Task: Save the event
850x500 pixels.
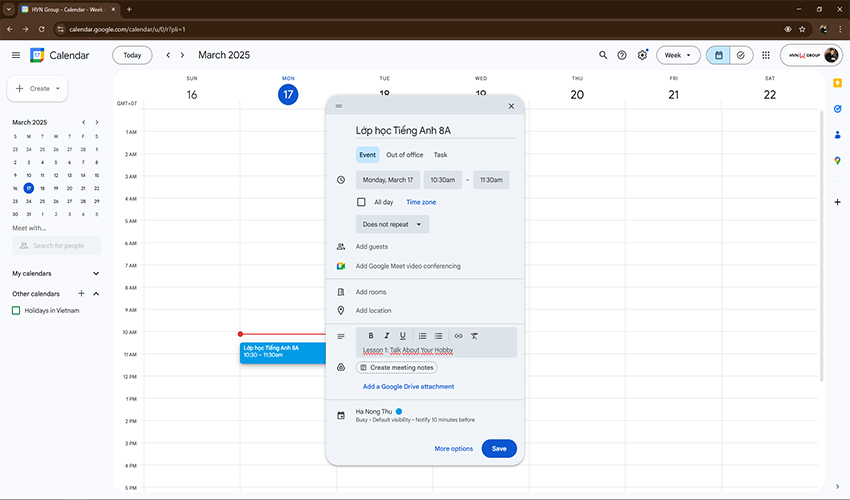Action: pos(499,448)
